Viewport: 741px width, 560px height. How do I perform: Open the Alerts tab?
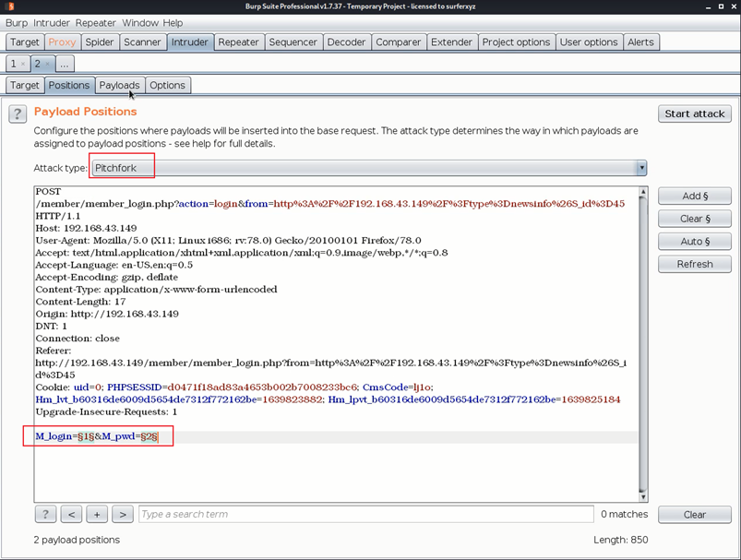pyautogui.click(x=640, y=42)
